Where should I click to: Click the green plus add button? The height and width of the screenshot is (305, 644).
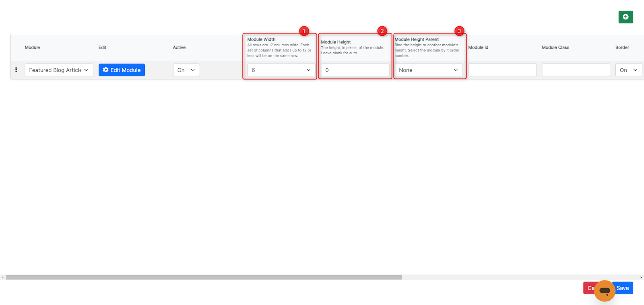[625, 17]
